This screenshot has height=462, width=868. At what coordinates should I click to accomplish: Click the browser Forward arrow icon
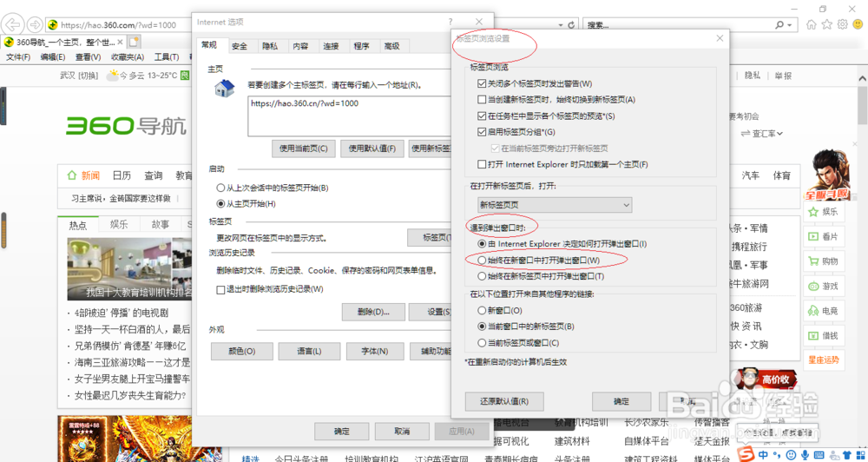[35, 25]
